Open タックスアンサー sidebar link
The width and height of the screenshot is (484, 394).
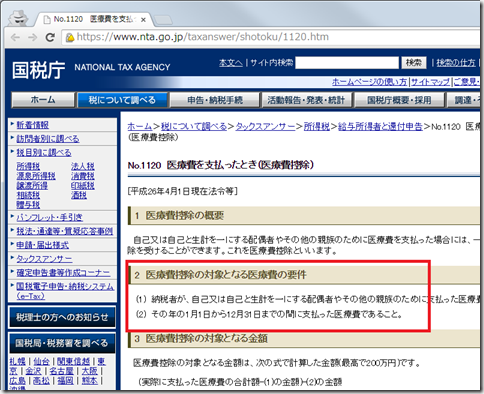[44, 259]
